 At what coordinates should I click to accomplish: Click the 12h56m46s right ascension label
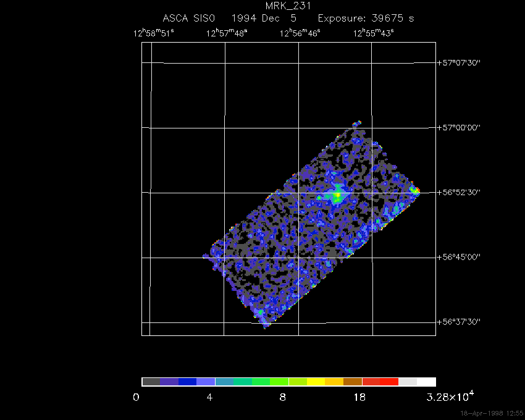tap(300, 33)
